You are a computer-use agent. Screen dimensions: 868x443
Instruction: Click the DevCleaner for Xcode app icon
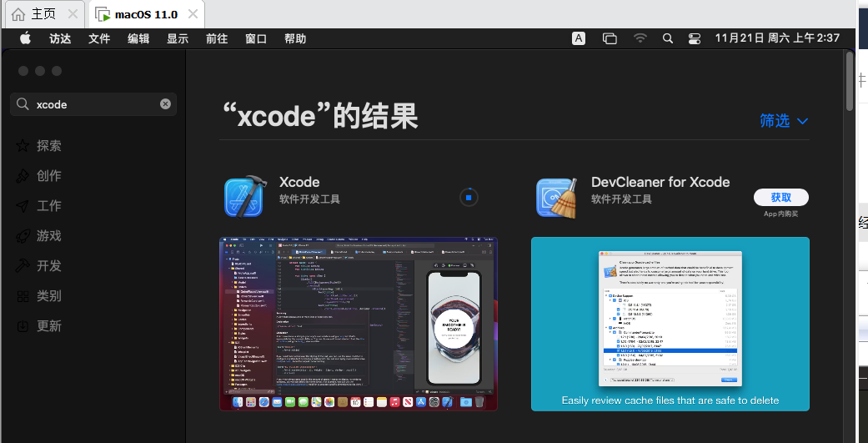pyautogui.click(x=556, y=197)
